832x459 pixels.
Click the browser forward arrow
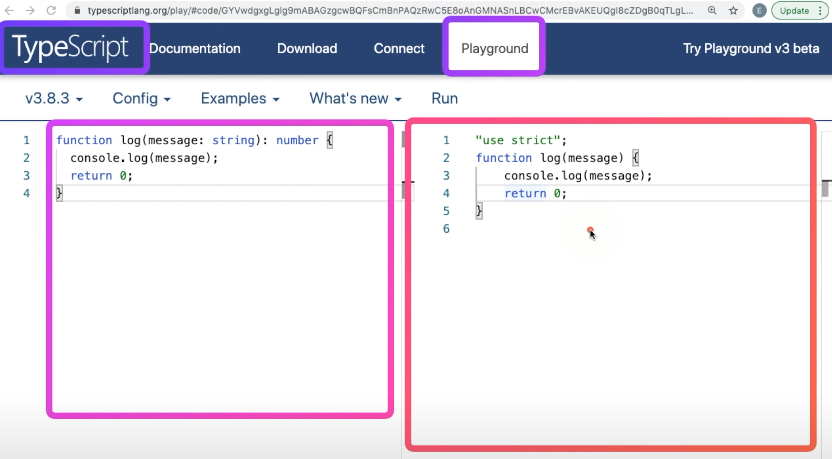30,11
